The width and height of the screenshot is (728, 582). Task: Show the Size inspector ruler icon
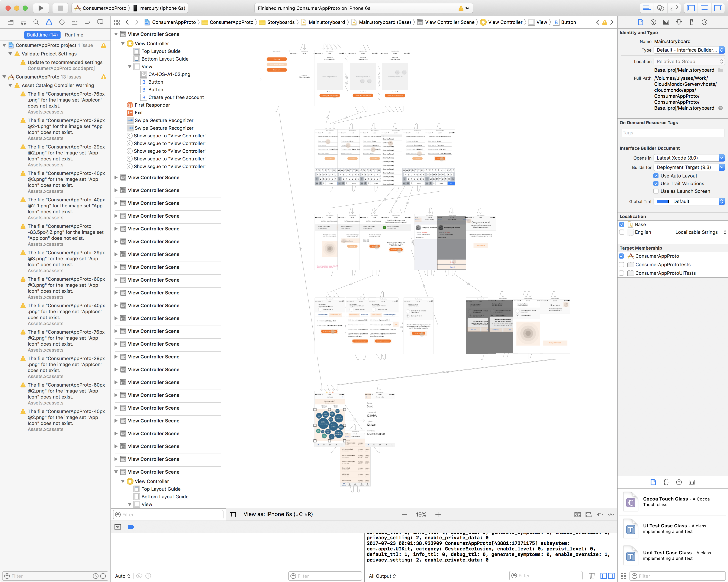coord(692,22)
